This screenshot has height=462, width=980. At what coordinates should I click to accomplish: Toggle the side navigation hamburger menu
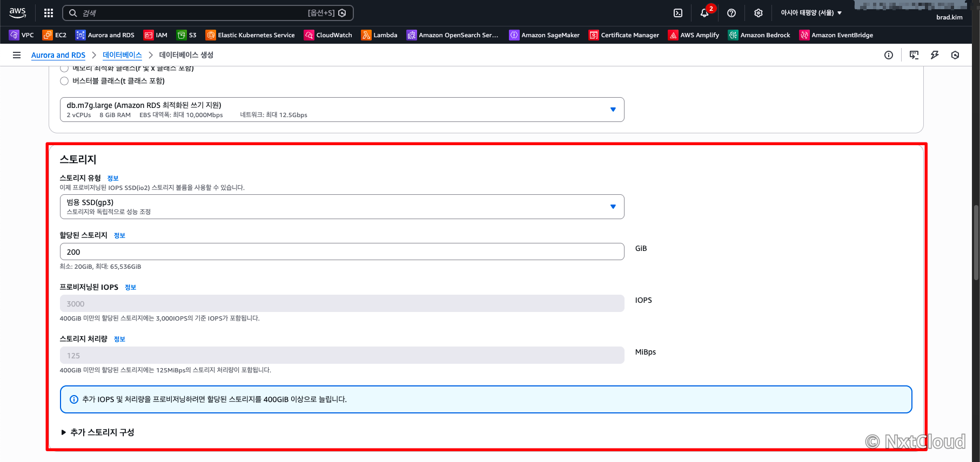pos(17,55)
